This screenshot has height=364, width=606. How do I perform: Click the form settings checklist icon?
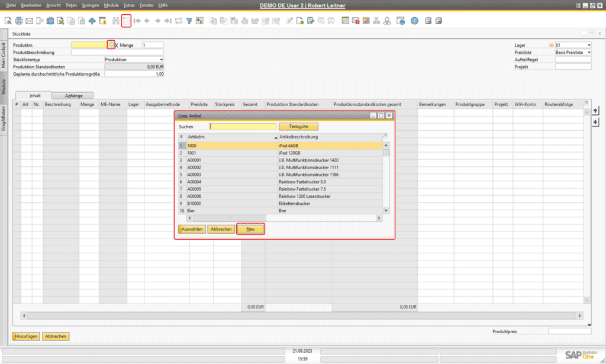[x=345, y=21]
